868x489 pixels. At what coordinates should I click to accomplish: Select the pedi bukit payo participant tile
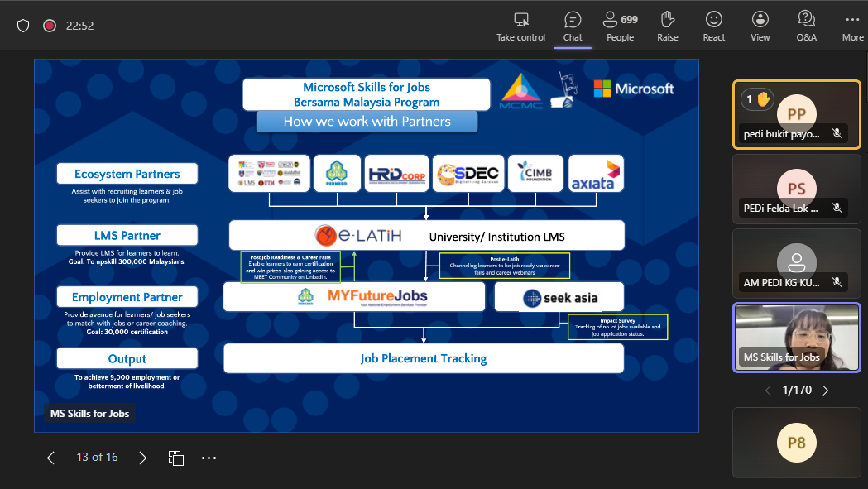coord(796,114)
